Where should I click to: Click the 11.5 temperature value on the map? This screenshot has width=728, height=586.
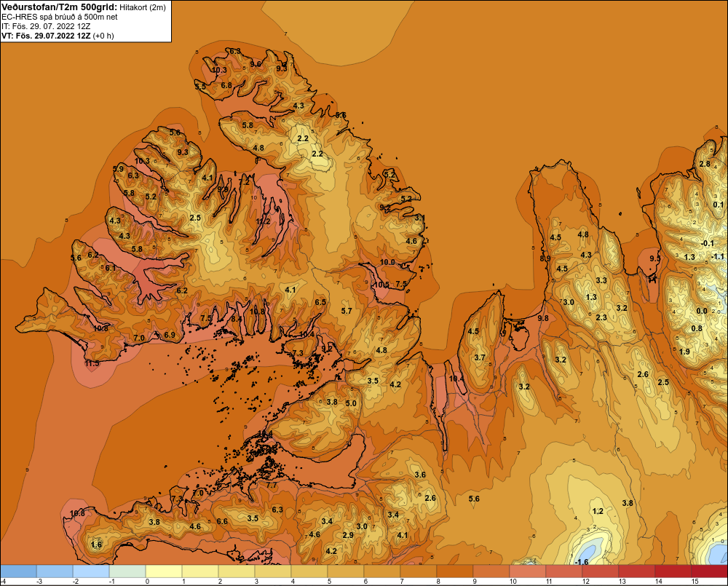pos(92,363)
